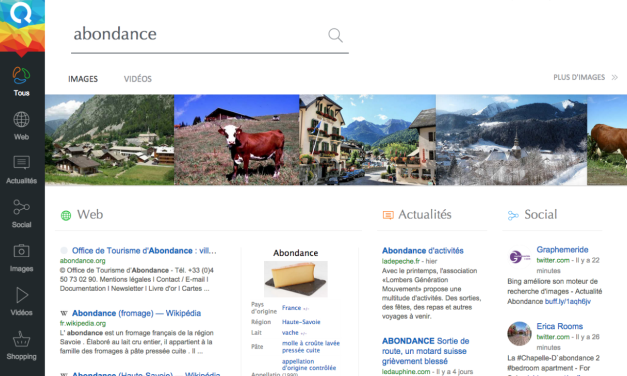
Task: Open the Shopping basket sidebar icon
Action: [21, 339]
